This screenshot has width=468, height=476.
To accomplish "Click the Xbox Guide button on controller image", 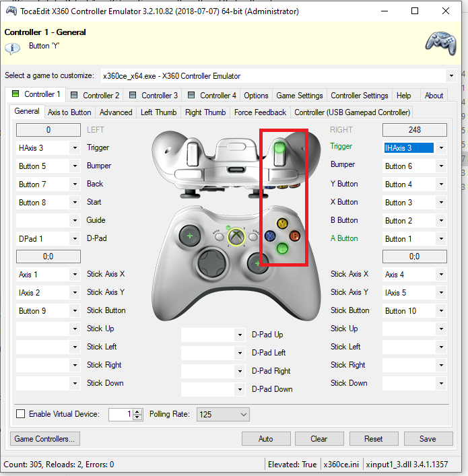I will pos(236,236).
